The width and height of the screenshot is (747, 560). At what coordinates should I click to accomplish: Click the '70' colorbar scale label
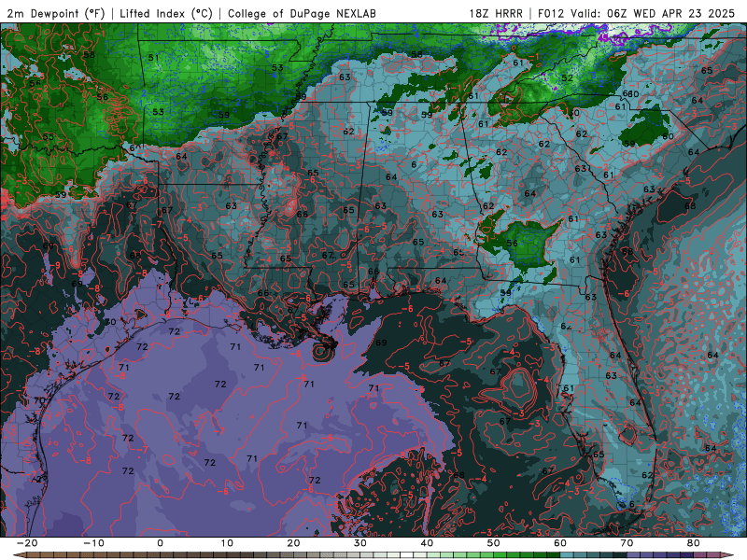(x=627, y=543)
